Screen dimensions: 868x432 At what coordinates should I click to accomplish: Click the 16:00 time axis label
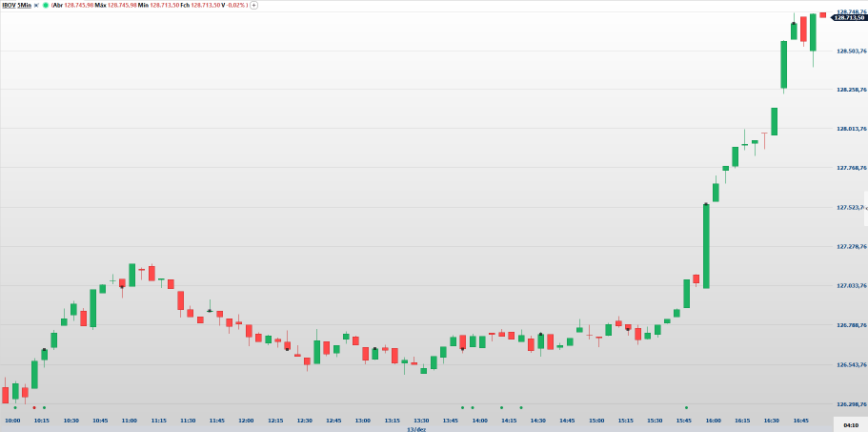coord(715,420)
